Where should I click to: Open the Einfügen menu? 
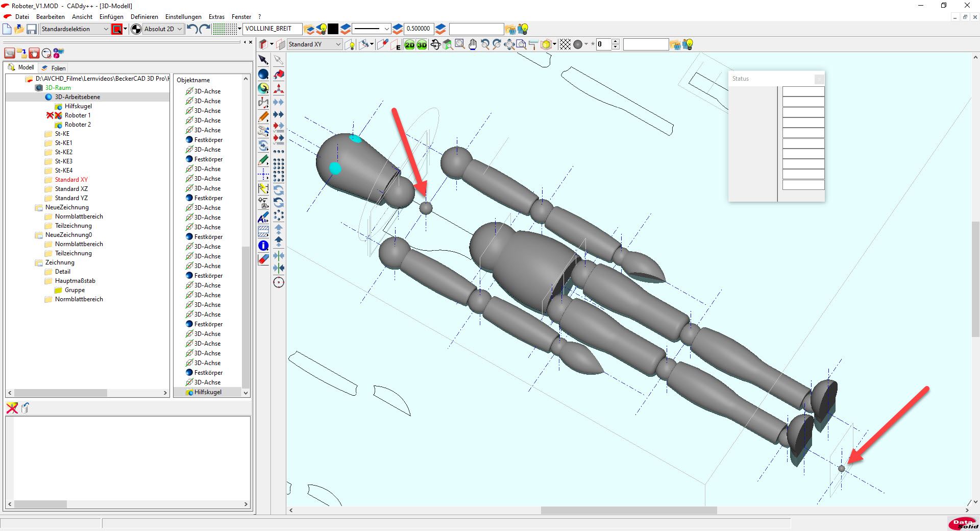111,16
